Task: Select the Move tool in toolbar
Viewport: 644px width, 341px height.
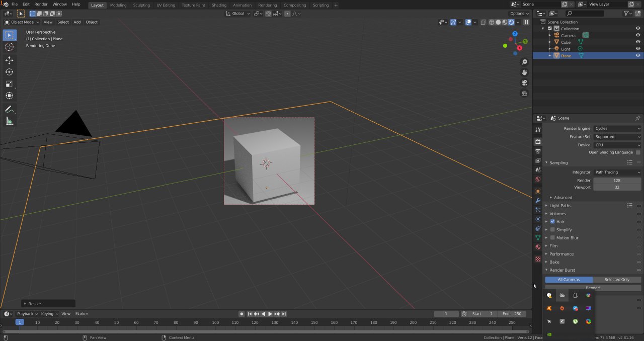Action: (9, 60)
